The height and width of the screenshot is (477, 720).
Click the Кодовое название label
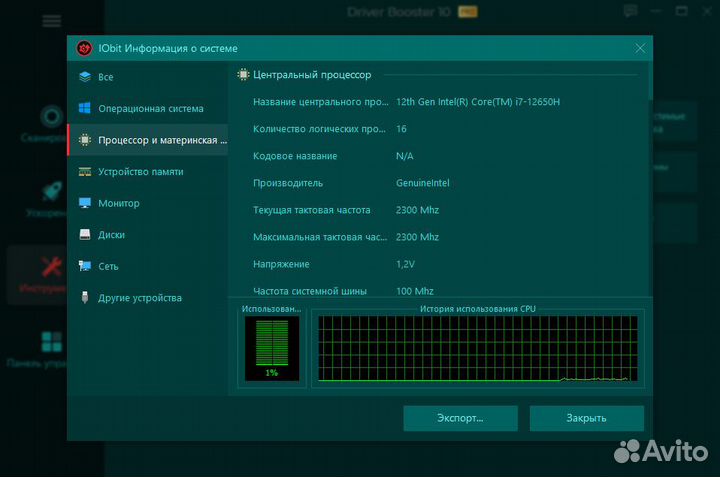coord(295,156)
